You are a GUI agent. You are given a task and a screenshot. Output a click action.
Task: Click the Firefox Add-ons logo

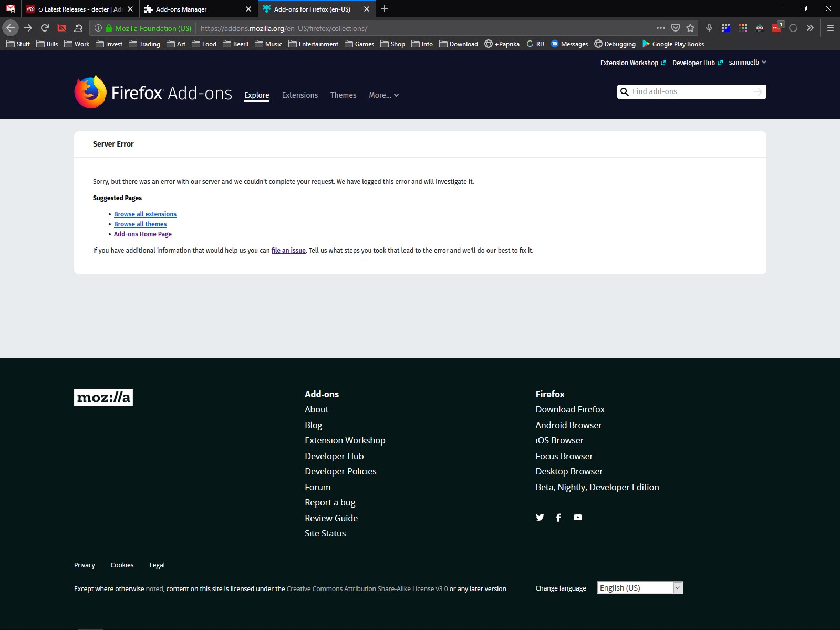coord(153,92)
